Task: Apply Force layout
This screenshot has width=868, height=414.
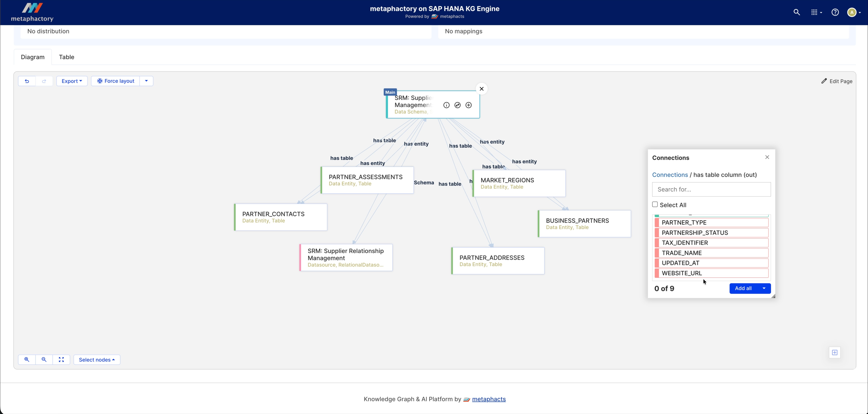Action: [115, 81]
